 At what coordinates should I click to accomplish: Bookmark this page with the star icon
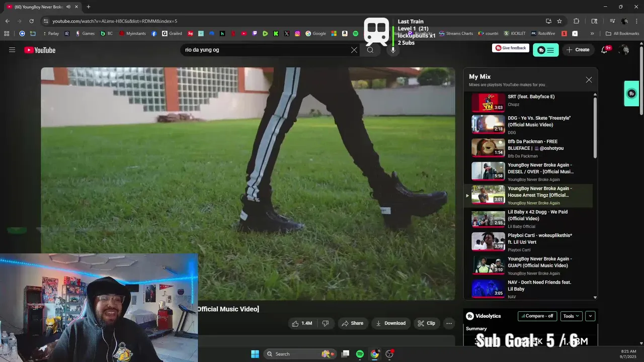(559, 21)
